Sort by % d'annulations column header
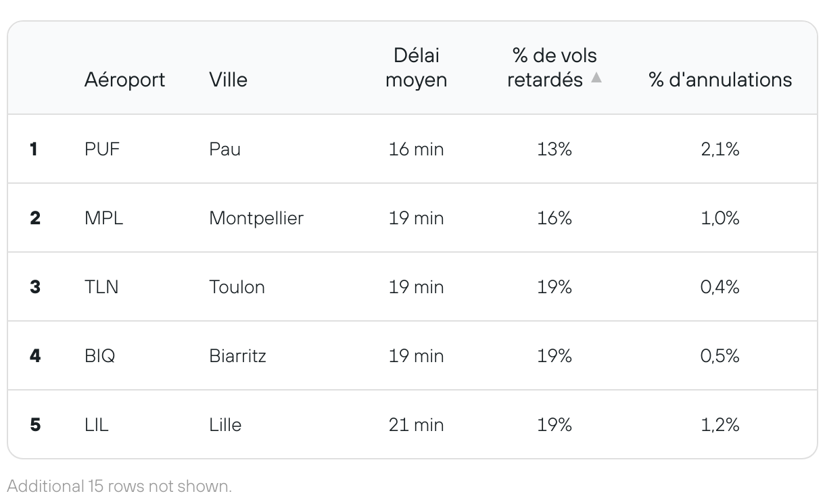The height and width of the screenshot is (504, 825). point(720,80)
